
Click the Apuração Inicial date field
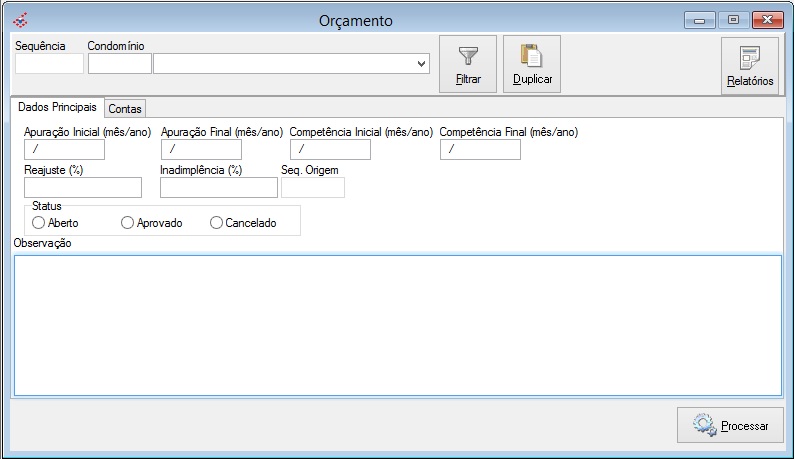click(x=64, y=150)
